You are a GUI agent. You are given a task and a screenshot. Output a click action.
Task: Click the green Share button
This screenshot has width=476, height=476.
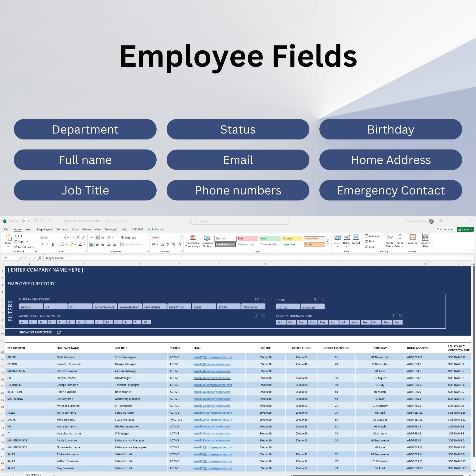click(x=465, y=229)
